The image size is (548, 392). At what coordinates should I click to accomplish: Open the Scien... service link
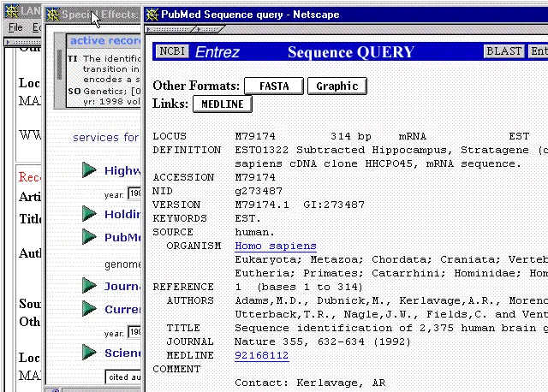coord(122,353)
